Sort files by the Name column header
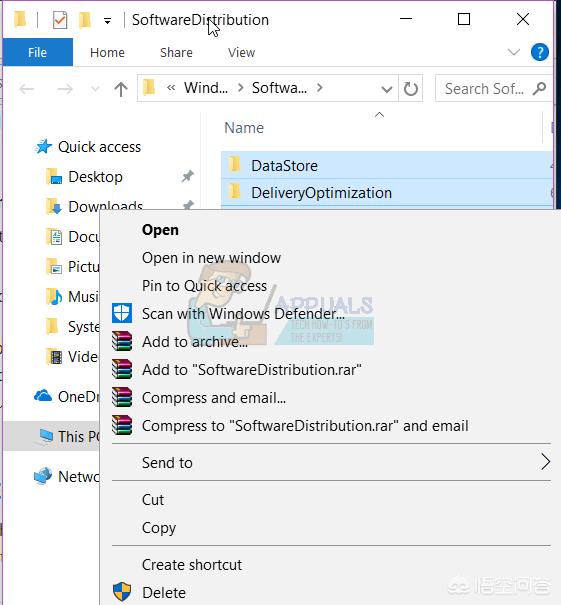Screen dimensions: 561x605 244,128
